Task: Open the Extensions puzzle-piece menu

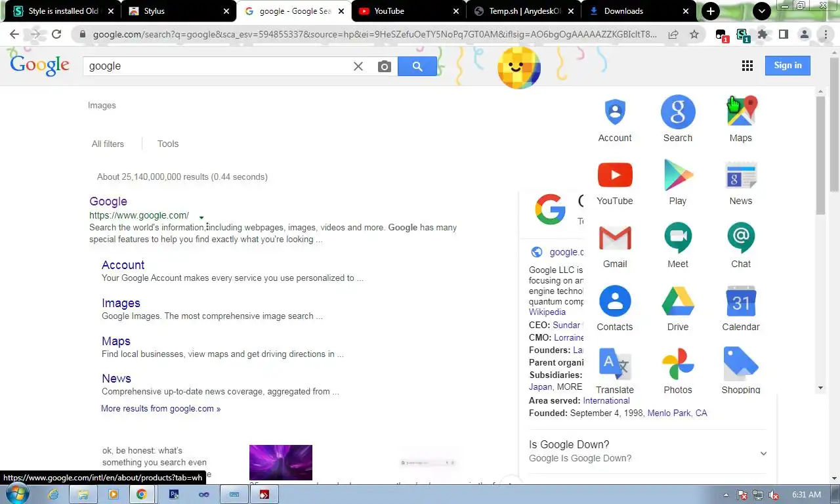Action: click(x=763, y=34)
